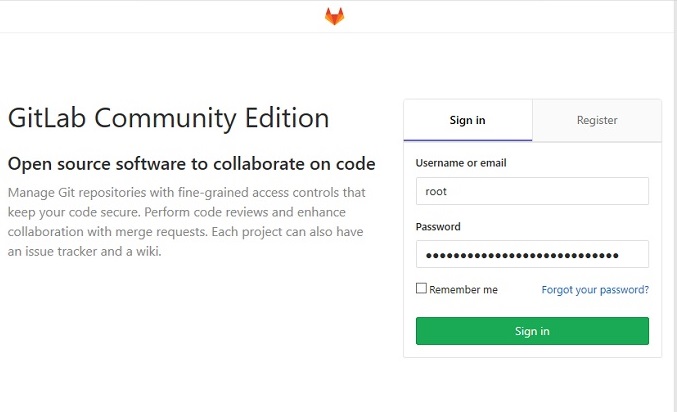Click the GitLab fox logo
The width and height of the screenshot is (677, 412).
(335, 16)
